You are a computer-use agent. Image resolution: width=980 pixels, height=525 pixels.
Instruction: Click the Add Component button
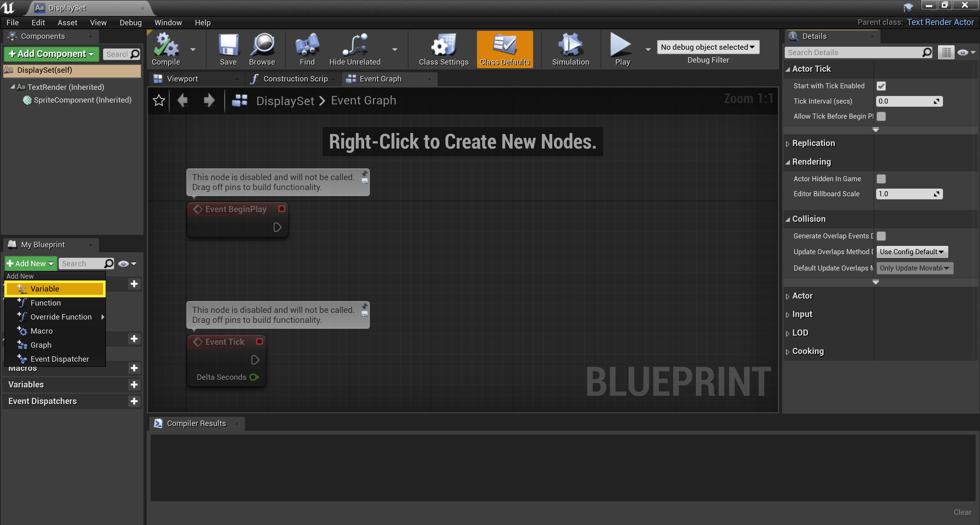point(51,54)
